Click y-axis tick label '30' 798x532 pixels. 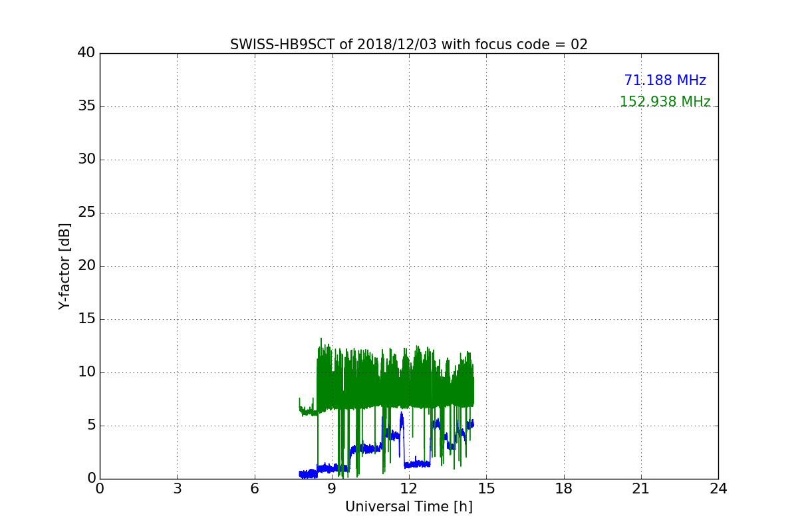(x=86, y=160)
